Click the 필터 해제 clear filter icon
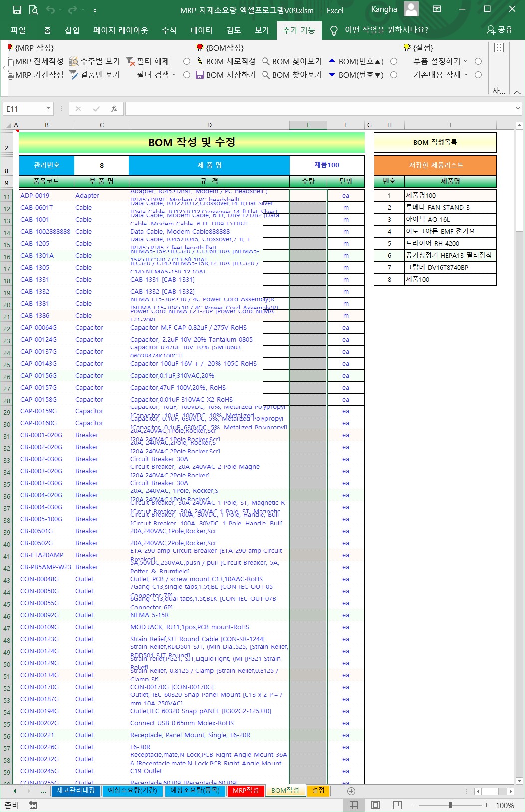The height and width of the screenshot is (812, 525). [130, 61]
